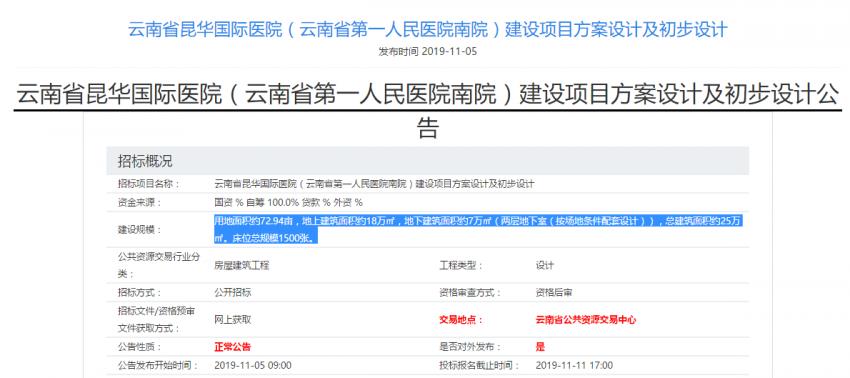Image resolution: width=850 pixels, height=378 pixels.
Task: Click the 是否对外发布 label
Action: (x=469, y=347)
